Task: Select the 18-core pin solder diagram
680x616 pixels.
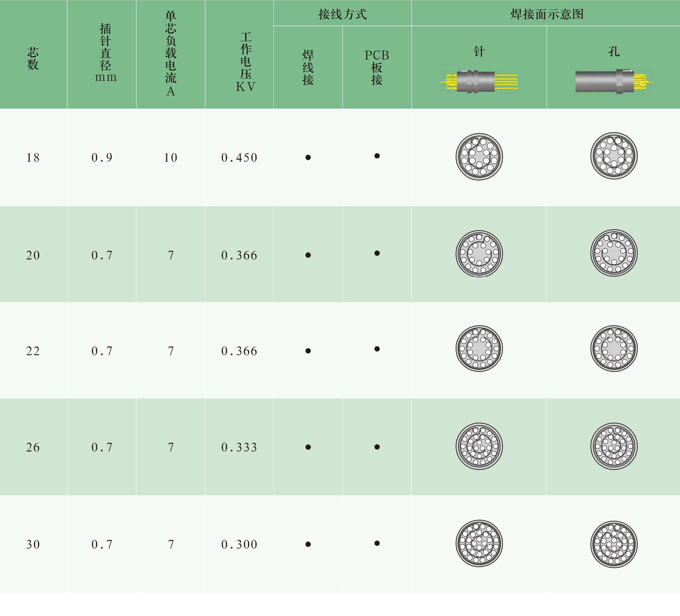Action: [x=479, y=157]
